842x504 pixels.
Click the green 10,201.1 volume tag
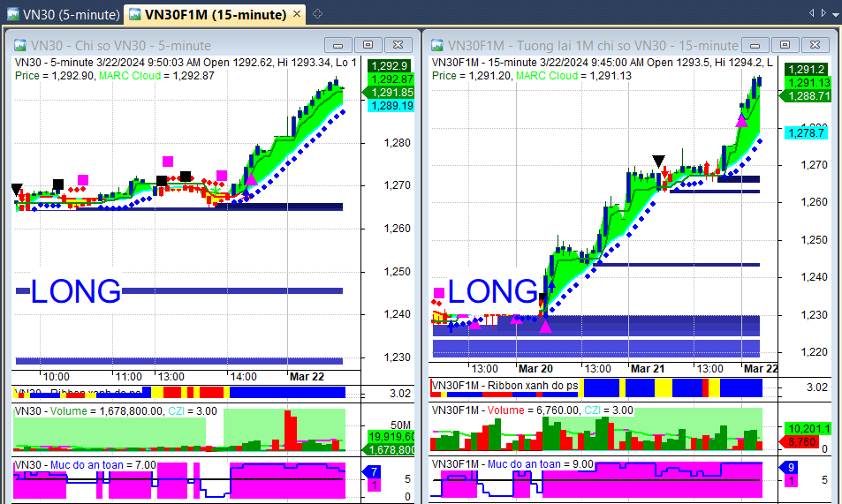point(808,428)
